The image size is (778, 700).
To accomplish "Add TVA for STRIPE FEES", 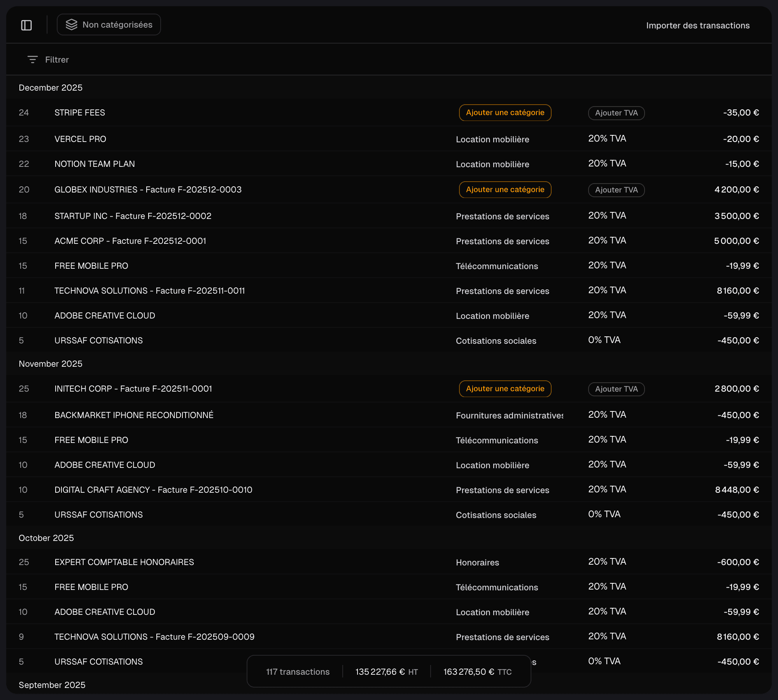I will [616, 113].
